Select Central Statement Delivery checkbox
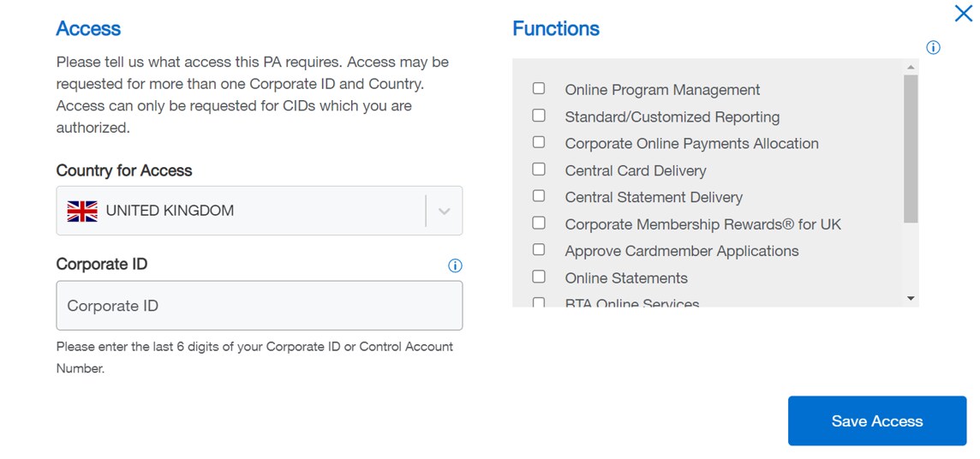Screen dimensions: 980x459 pos(539,195)
